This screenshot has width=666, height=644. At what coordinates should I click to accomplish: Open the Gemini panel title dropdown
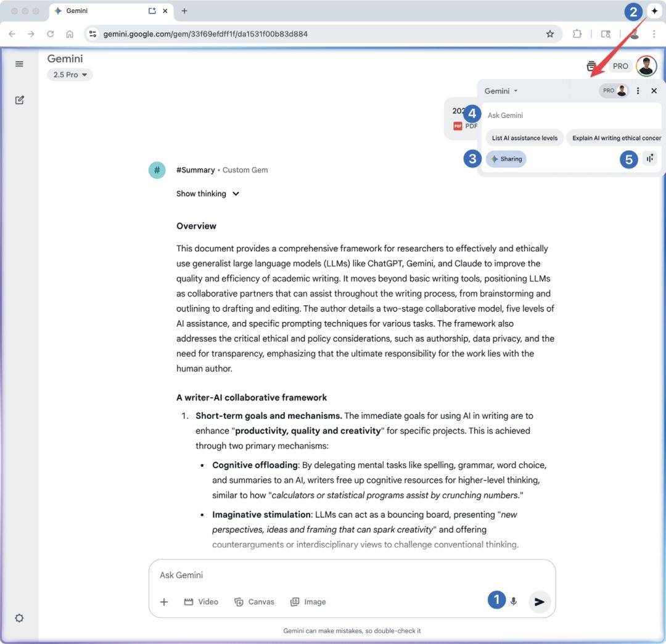501,91
